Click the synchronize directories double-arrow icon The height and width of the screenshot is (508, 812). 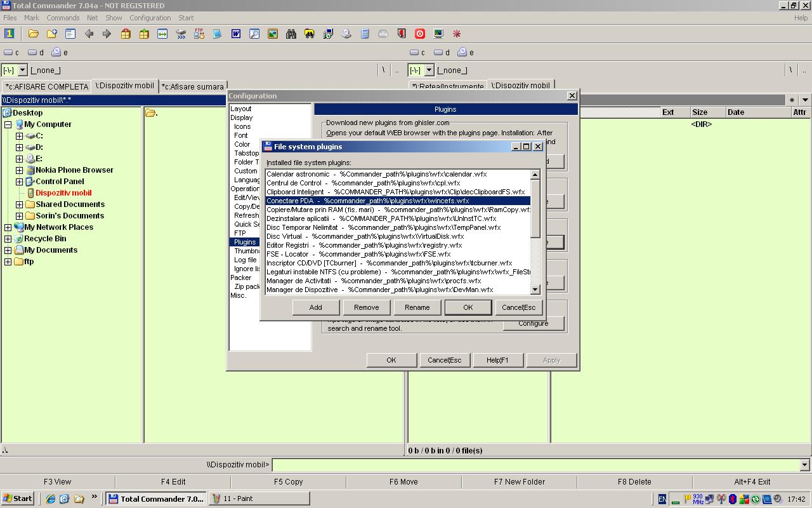tap(162, 34)
